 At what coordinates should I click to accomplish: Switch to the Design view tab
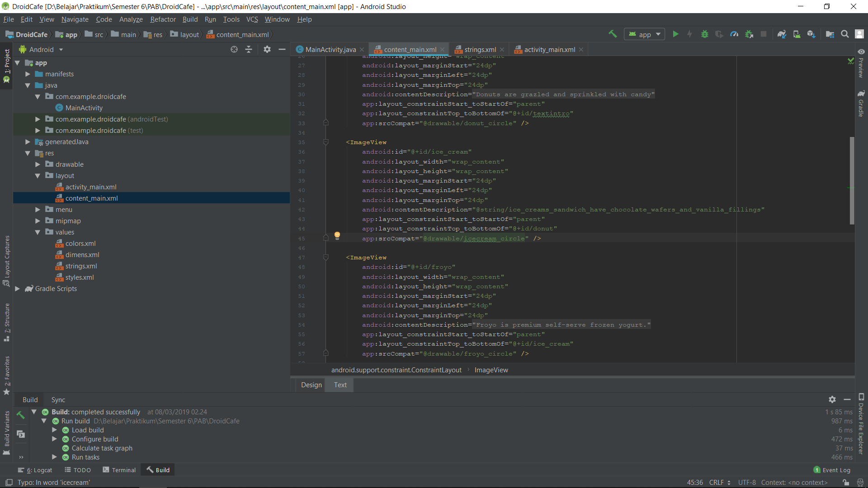click(311, 385)
